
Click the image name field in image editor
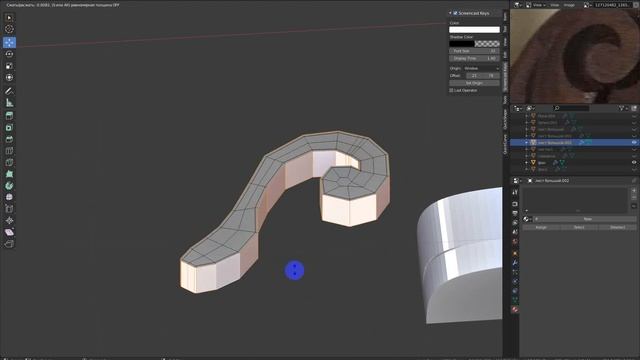(x=613, y=5)
